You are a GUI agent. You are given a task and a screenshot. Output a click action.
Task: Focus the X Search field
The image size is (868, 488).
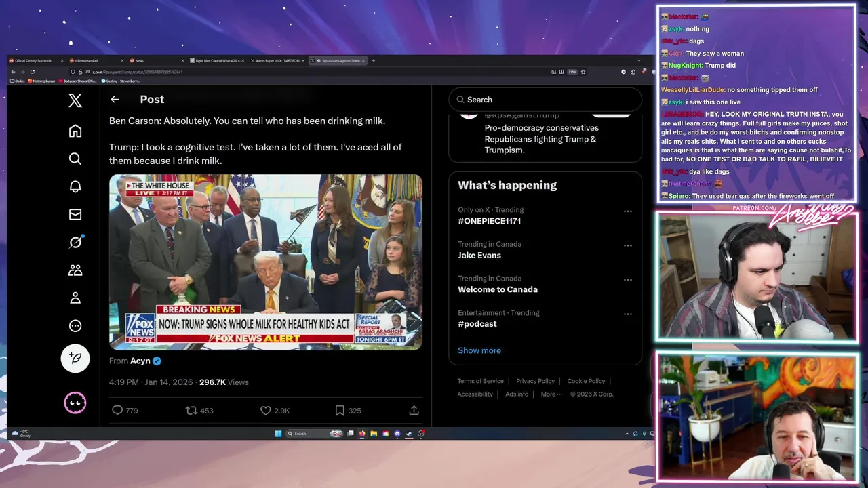(545, 100)
